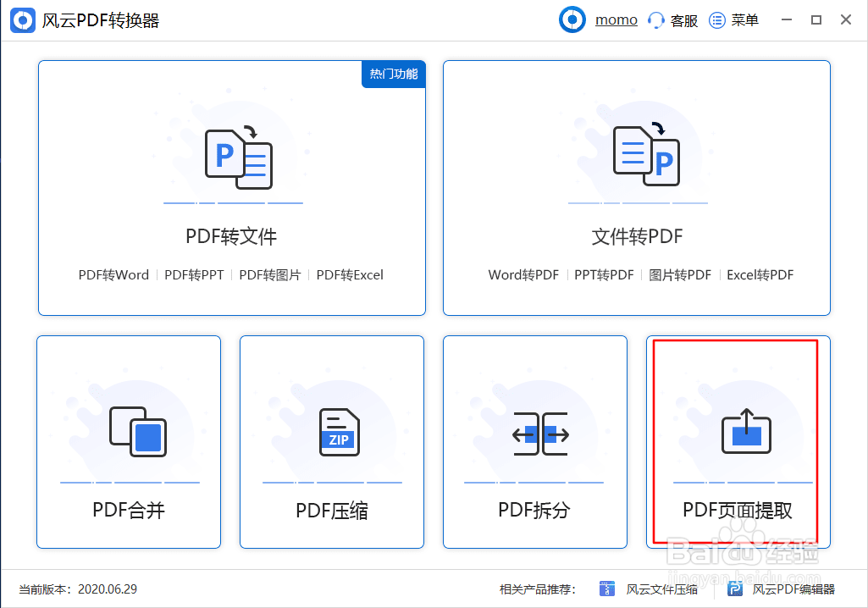The image size is (868, 608).
Task: Open the momo account link
Action: (616, 20)
